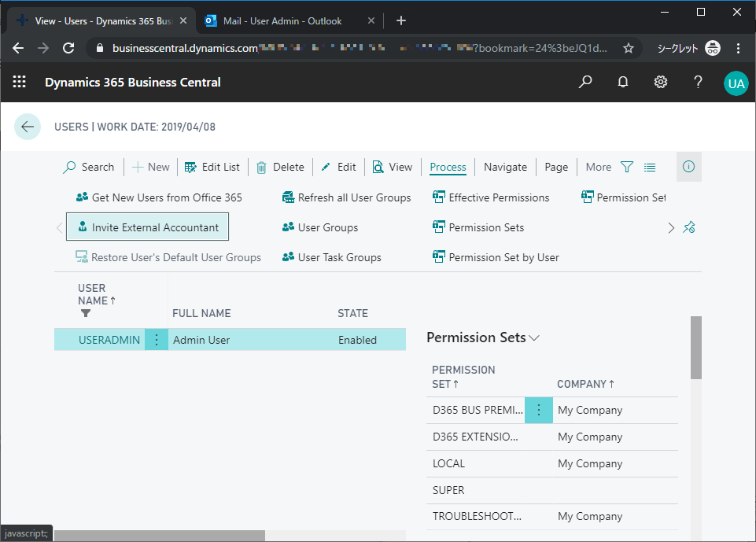
Task: Click Search in the action bar
Action: pos(89,167)
